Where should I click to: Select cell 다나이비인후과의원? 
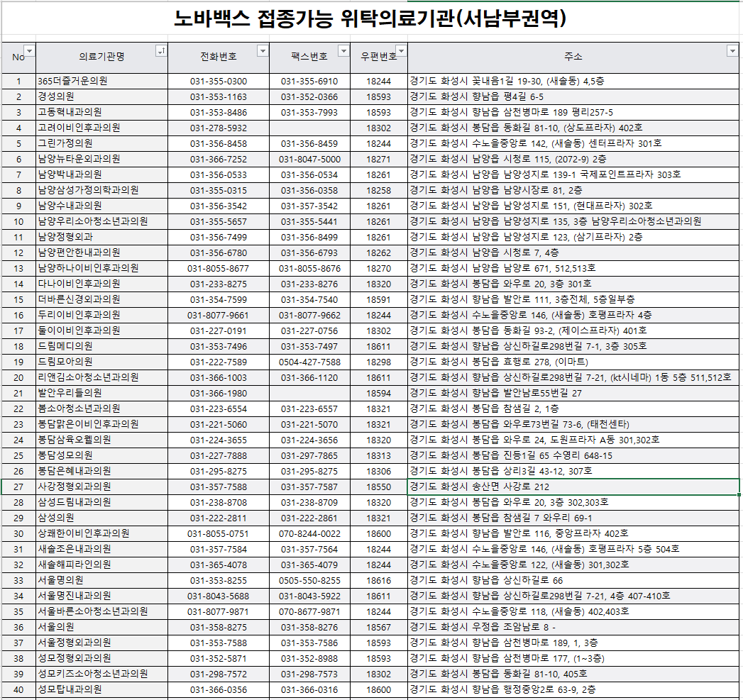point(102,284)
